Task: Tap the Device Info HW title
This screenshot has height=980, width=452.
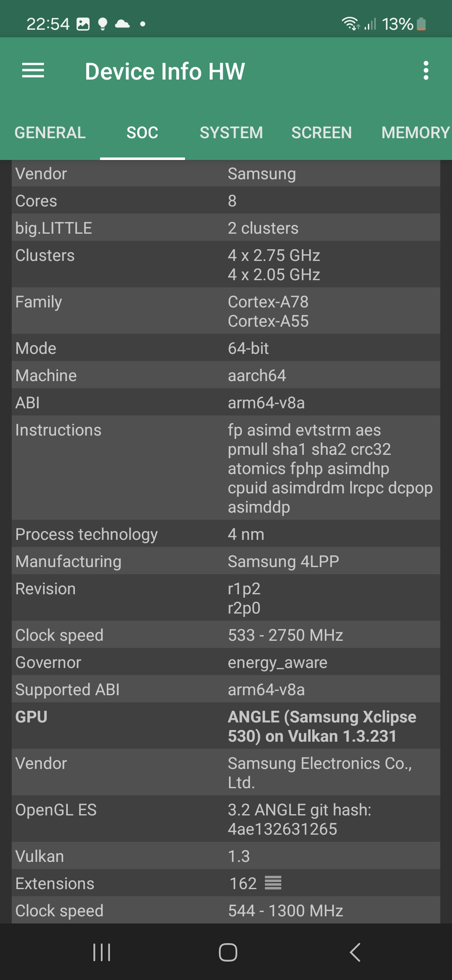Action: 165,71
